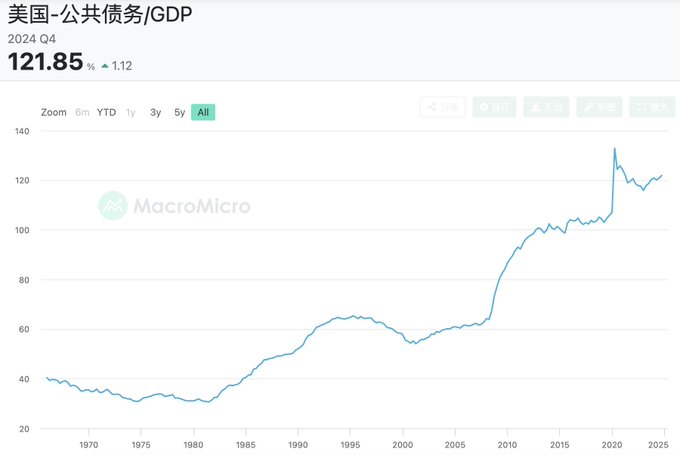Select the All zoom range
Viewport: 680px width, 455px height.
coord(203,112)
